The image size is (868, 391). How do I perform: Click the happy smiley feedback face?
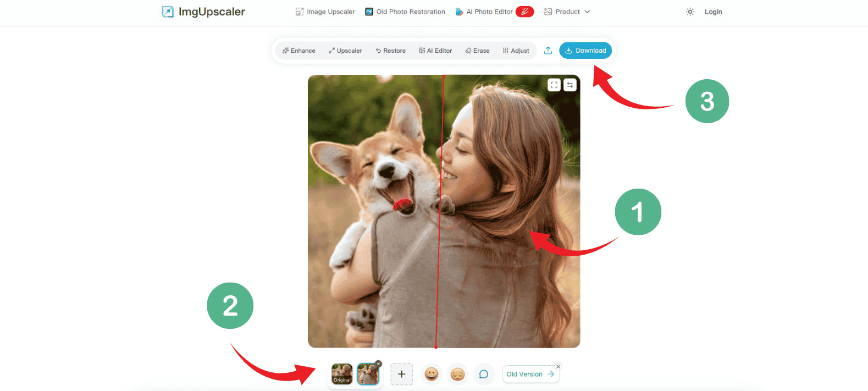(432, 374)
